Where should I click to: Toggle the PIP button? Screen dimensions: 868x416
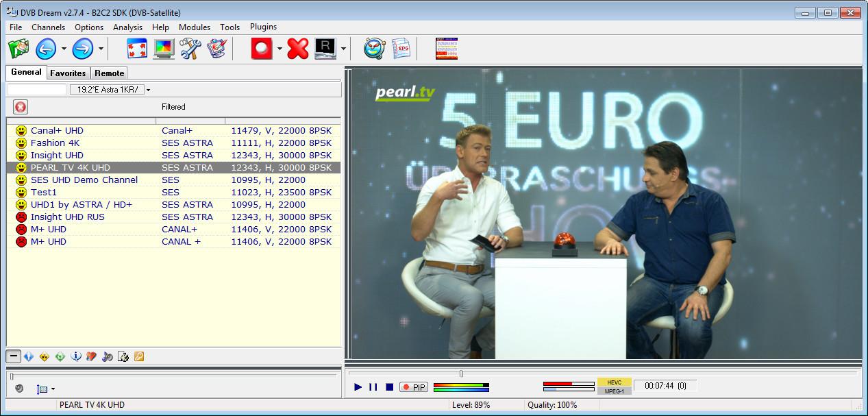[x=413, y=387]
